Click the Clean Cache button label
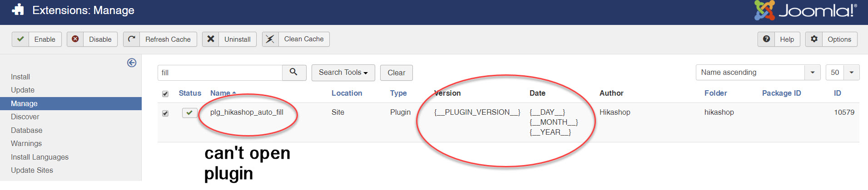 click(x=304, y=39)
